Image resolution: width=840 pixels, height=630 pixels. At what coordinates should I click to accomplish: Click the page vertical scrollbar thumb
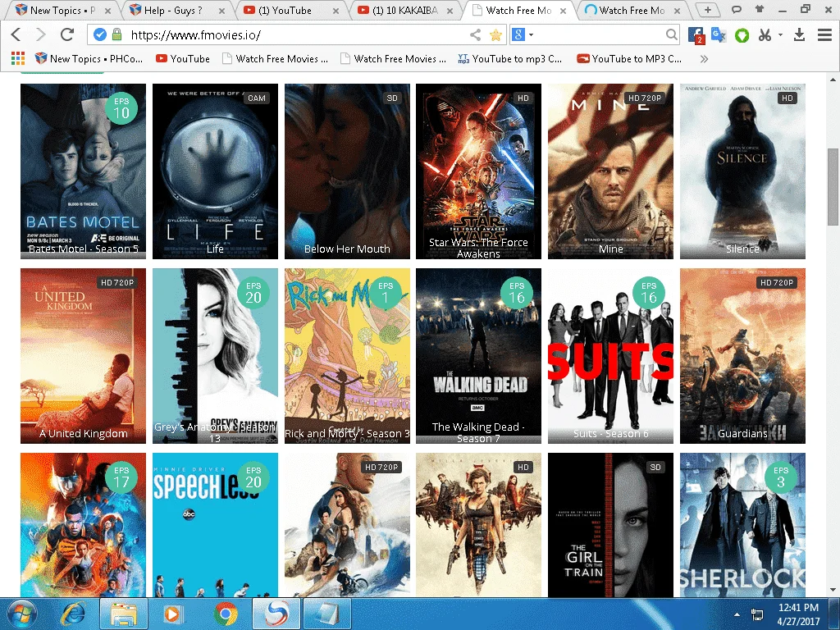click(x=833, y=186)
